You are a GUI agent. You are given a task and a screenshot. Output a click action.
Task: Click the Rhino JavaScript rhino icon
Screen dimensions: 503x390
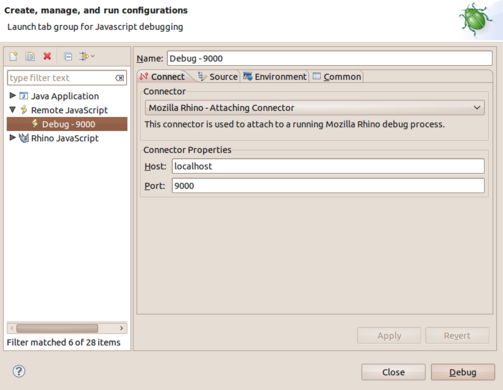coord(24,138)
